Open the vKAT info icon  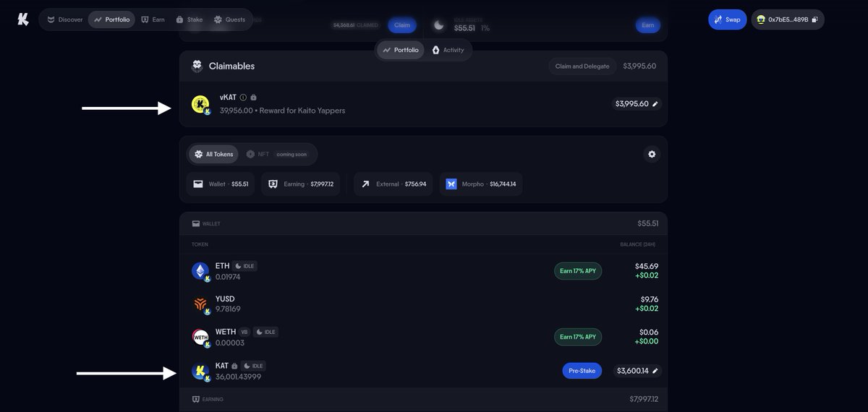pos(243,97)
